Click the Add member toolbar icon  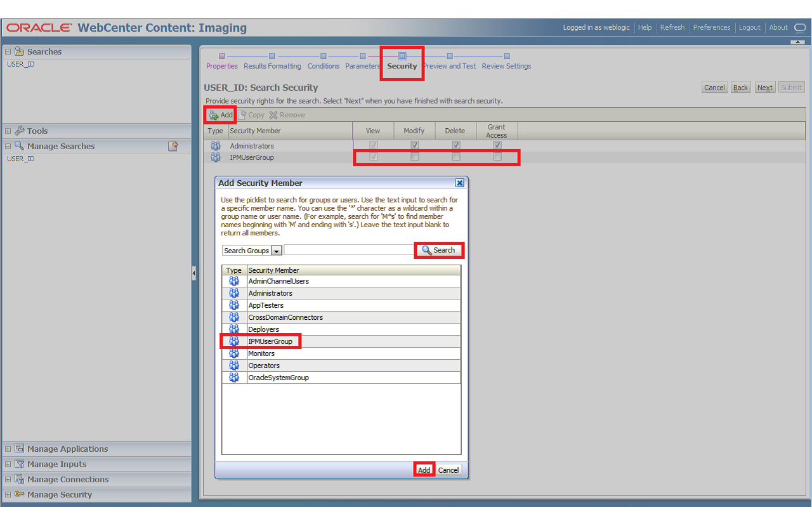[214, 115]
